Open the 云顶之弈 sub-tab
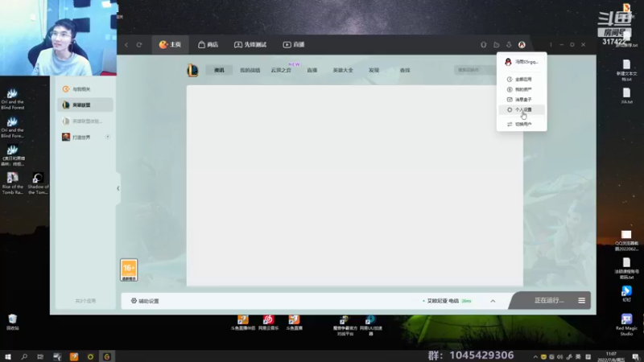This screenshot has height=362, width=644. coord(281,70)
